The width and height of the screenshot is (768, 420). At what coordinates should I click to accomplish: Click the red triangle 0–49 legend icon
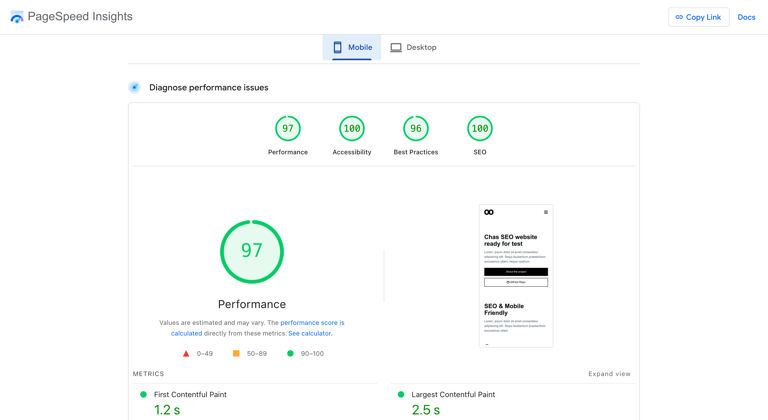point(186,353)
